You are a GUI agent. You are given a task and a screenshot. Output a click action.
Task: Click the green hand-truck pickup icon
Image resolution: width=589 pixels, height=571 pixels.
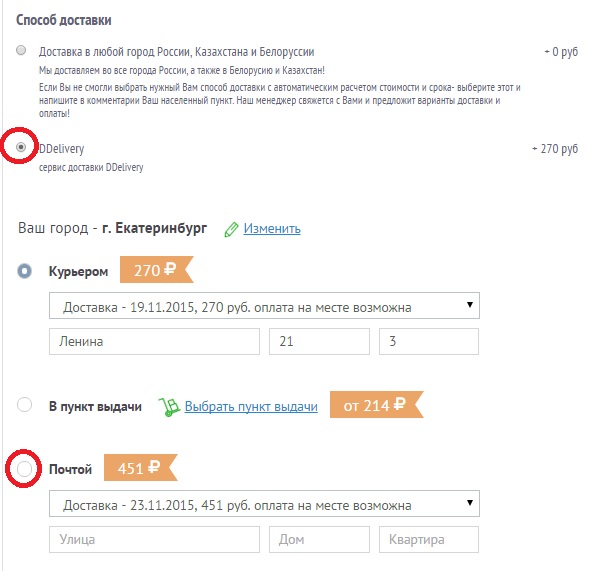pos(169,407)
